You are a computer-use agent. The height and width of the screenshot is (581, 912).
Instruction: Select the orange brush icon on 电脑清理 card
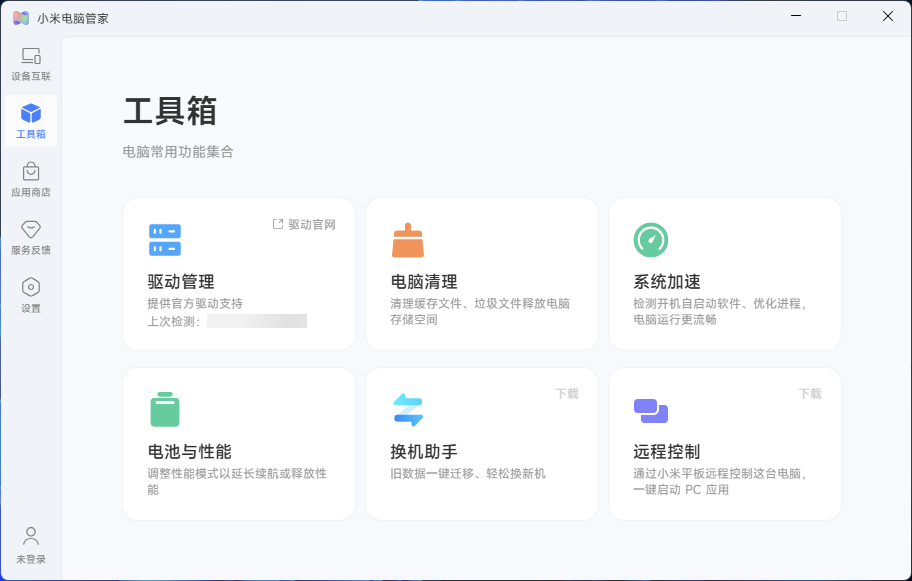[x=407, y=240]
